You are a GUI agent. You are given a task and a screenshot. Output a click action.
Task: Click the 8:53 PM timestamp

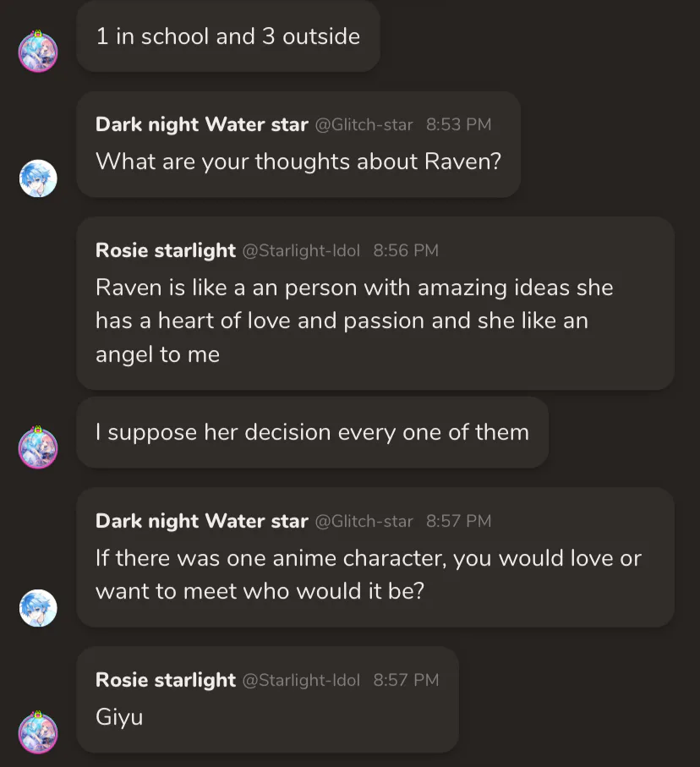click(458, 125)
